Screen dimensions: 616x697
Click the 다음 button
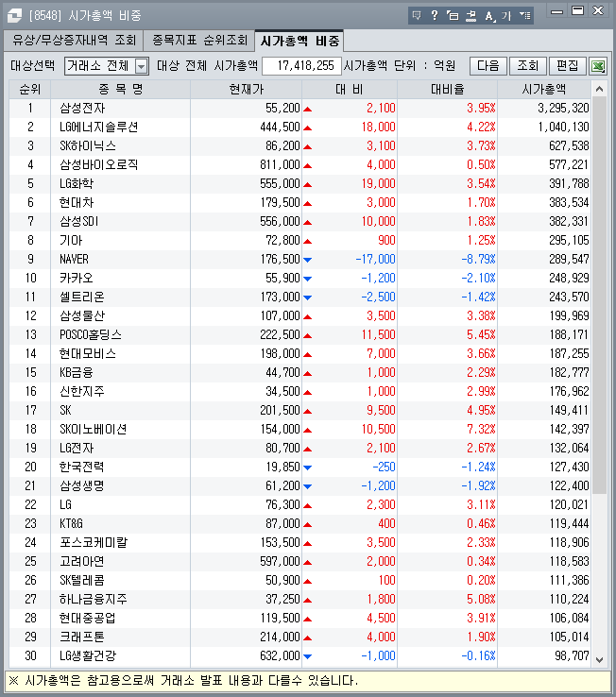click(488, 66)
